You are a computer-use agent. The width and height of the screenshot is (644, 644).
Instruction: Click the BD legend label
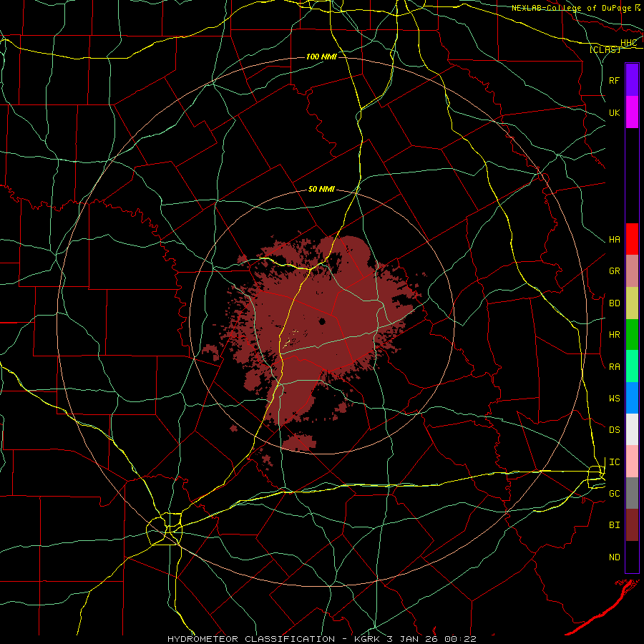coord(614,303)
